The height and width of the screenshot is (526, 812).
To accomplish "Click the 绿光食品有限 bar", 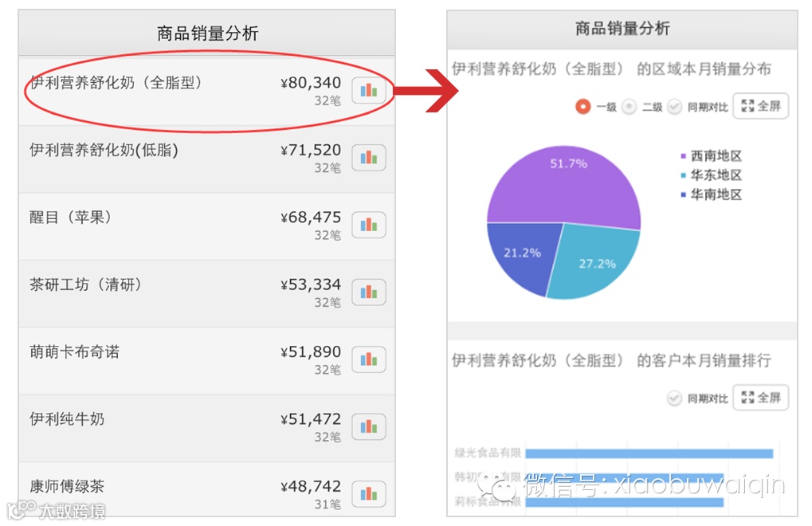I will pyautogui.click(x=649, y=453).
